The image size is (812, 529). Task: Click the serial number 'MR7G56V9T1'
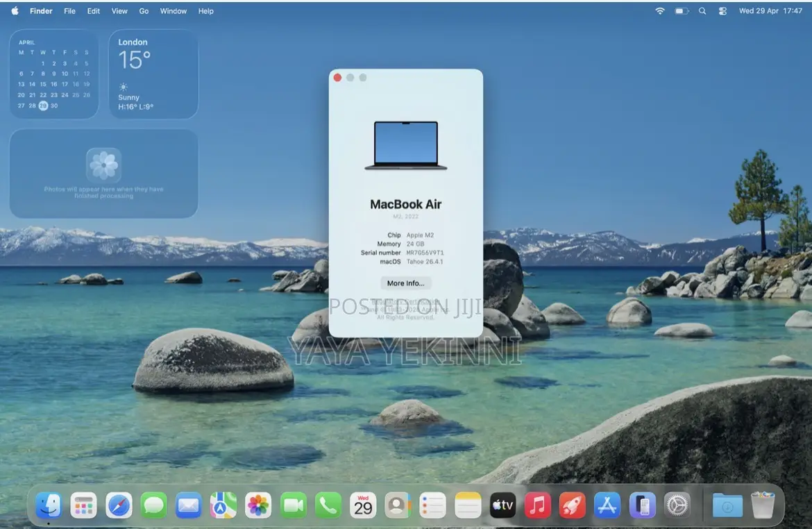pyautogui.click(x=425, y=253)
